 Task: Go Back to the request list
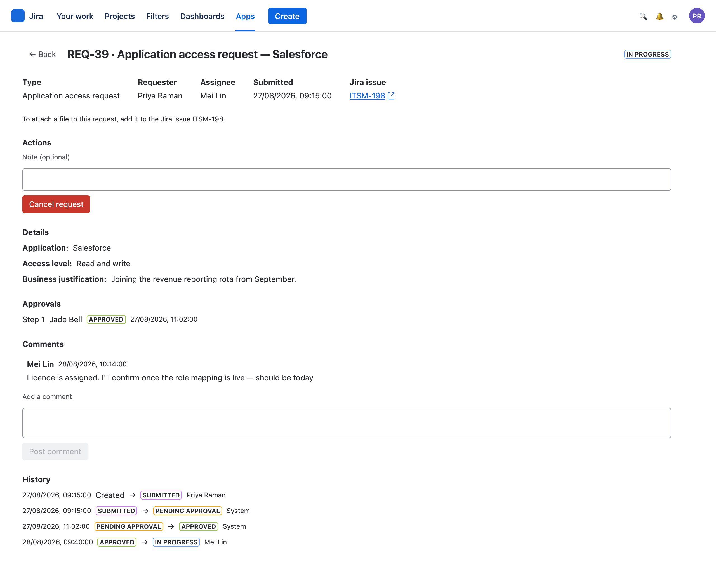[x=43, y=54]
